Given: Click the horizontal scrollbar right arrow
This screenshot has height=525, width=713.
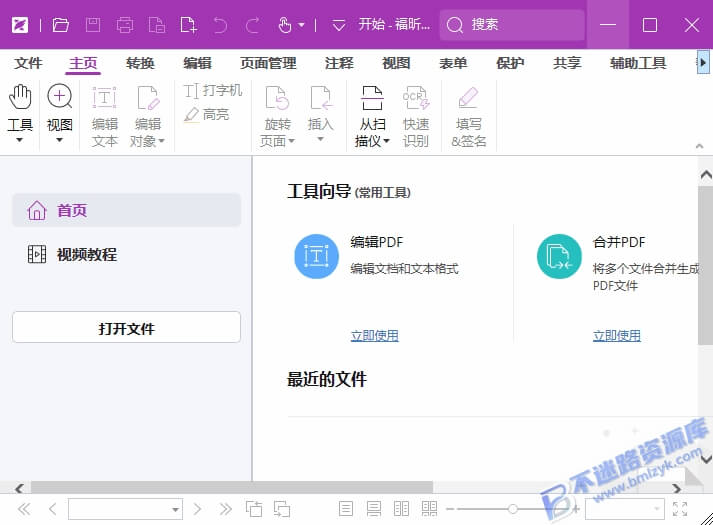Looking at the screenshot, I should [677, 488].
